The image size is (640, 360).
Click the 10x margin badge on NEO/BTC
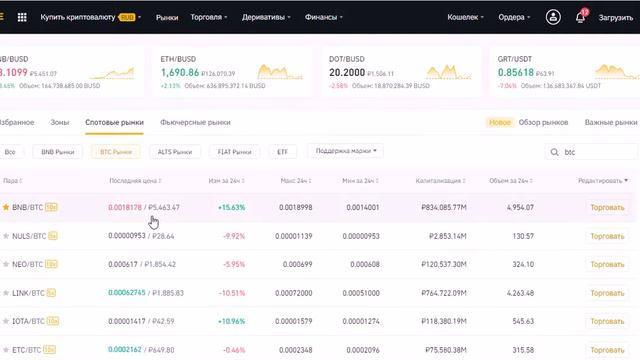pos(51,264)
